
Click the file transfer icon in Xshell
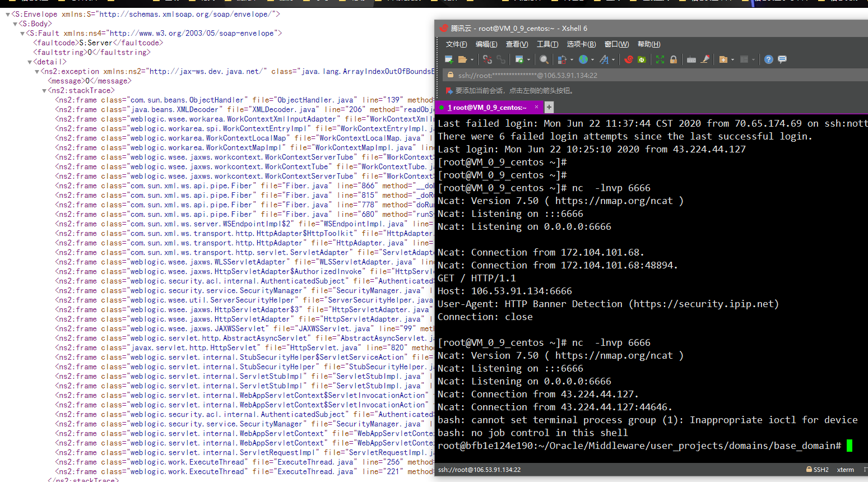pyautogui.click(x=562, y=59)
